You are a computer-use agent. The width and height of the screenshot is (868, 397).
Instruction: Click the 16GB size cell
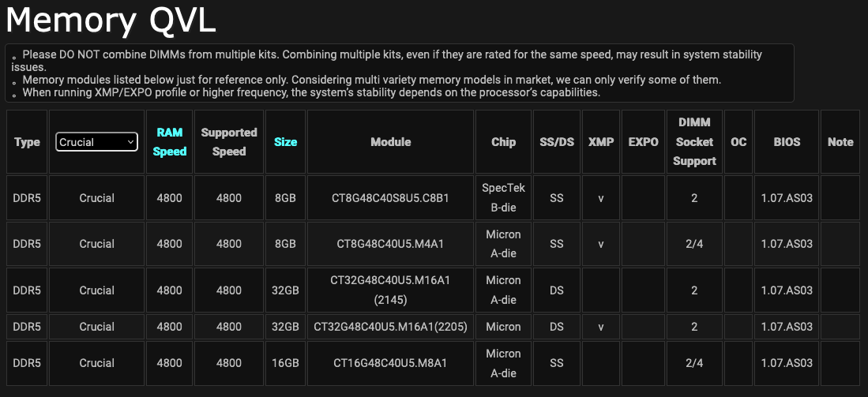pyautogui.click(x=286, y=363)
